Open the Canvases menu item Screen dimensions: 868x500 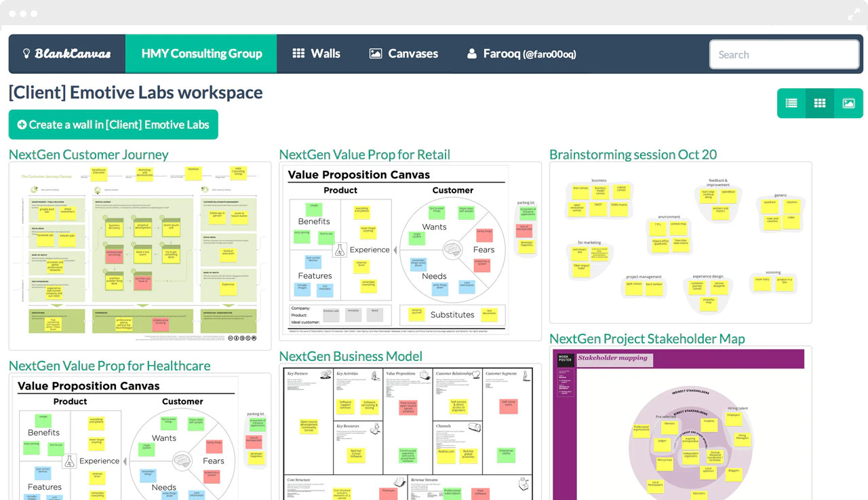[403, 54]
